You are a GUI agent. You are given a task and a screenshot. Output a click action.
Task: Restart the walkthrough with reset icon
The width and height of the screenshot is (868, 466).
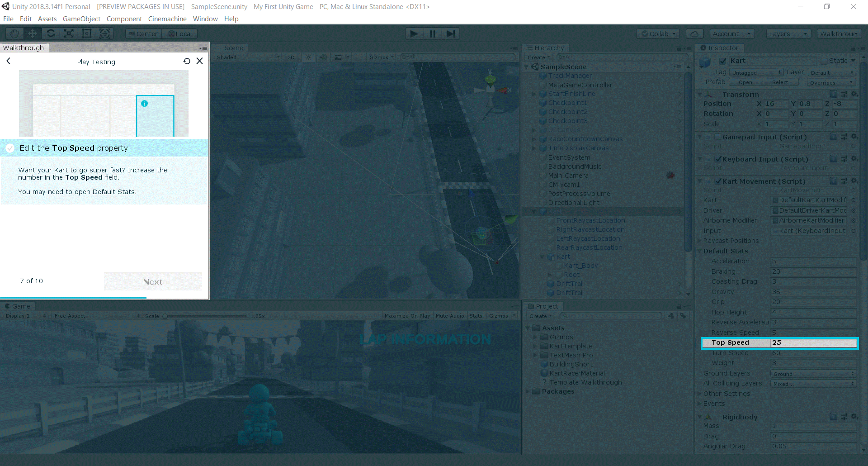pyautogui.click(x=187, y=61)
